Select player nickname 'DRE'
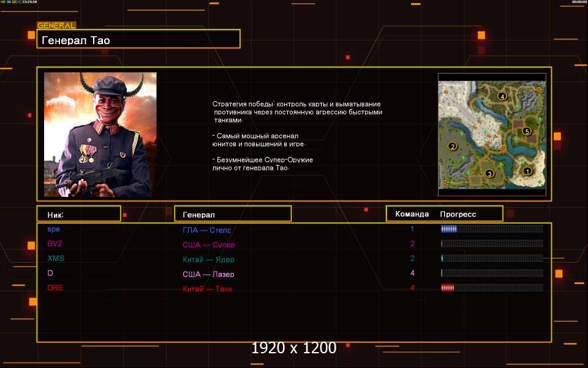This screenshot has width=588, height=368. coord(55,288)
